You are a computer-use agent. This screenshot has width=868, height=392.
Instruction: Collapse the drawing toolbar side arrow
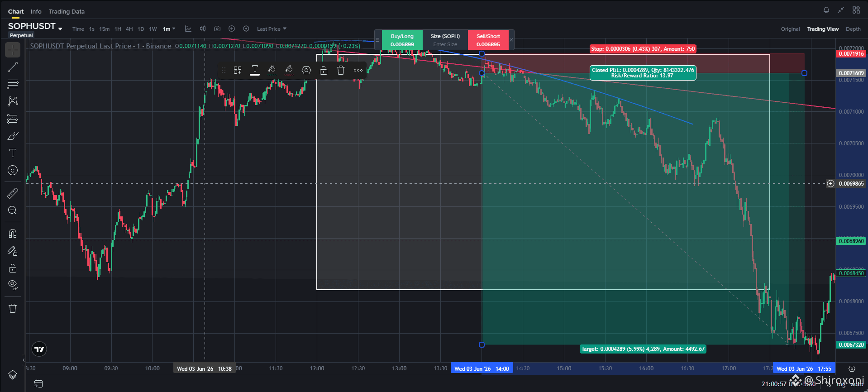coord(24,360)
